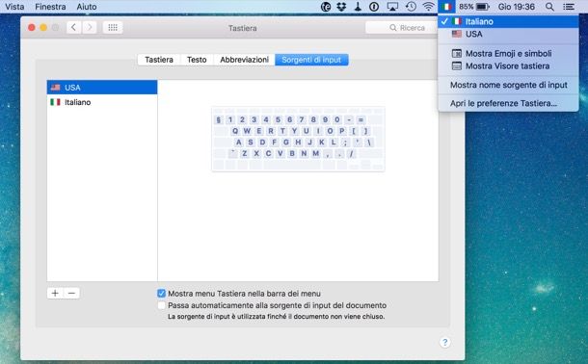Click the Italian flag input menu icon

tap(446, 7)
